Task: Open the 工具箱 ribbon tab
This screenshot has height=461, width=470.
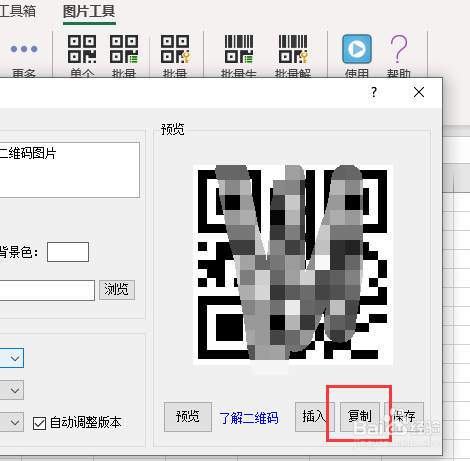Action: coord(17,11)
